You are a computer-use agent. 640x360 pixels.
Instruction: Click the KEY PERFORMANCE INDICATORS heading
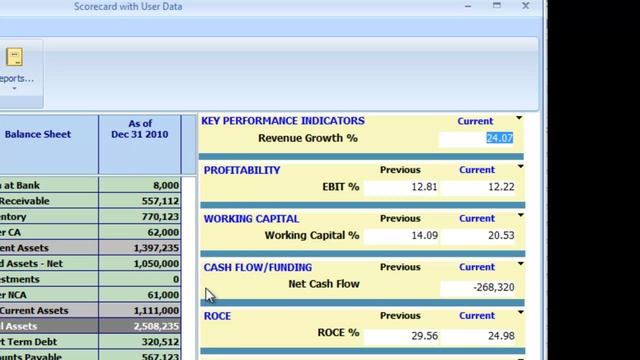(283, 121)
